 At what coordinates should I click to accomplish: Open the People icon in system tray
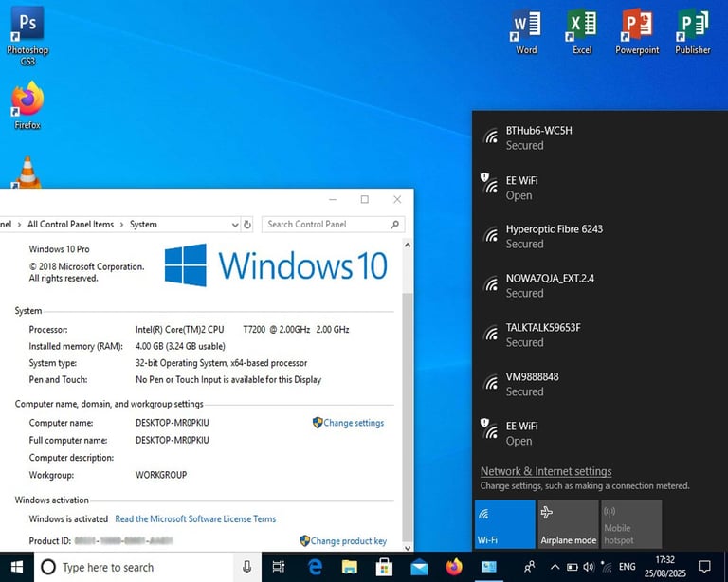coord(529,567)
